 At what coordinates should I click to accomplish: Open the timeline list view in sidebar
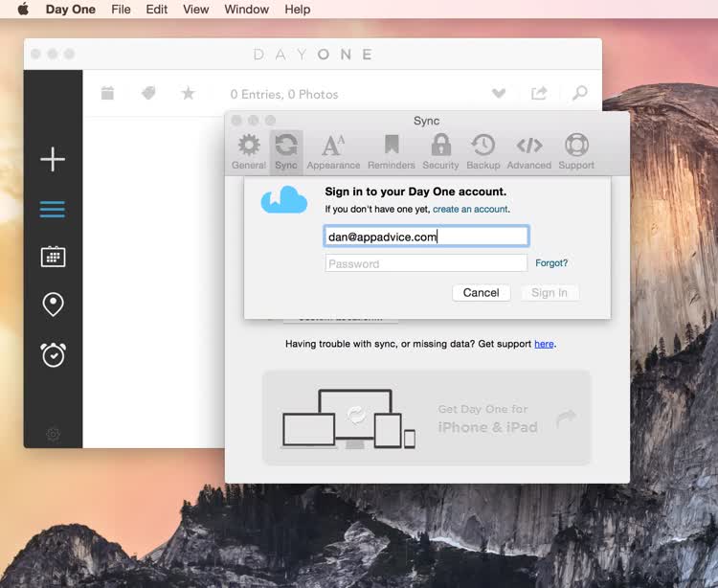coord(53,210)
